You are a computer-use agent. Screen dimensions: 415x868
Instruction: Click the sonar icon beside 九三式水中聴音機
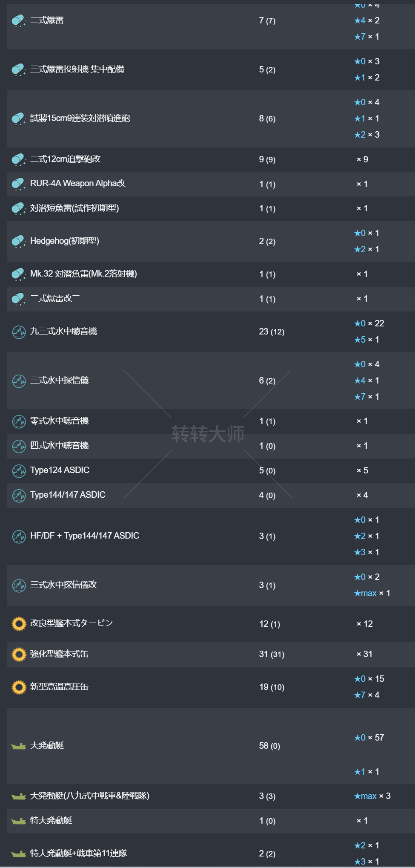(x=19, y=332)
